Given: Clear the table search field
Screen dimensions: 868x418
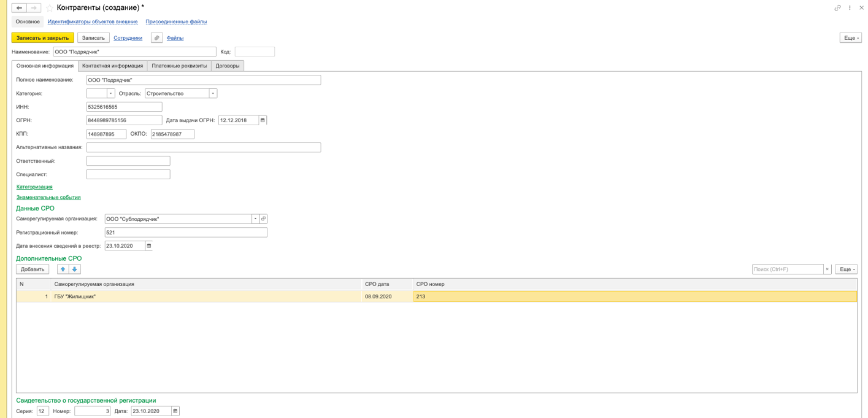Looking at the screenshot, I should [x=827, y=269].
